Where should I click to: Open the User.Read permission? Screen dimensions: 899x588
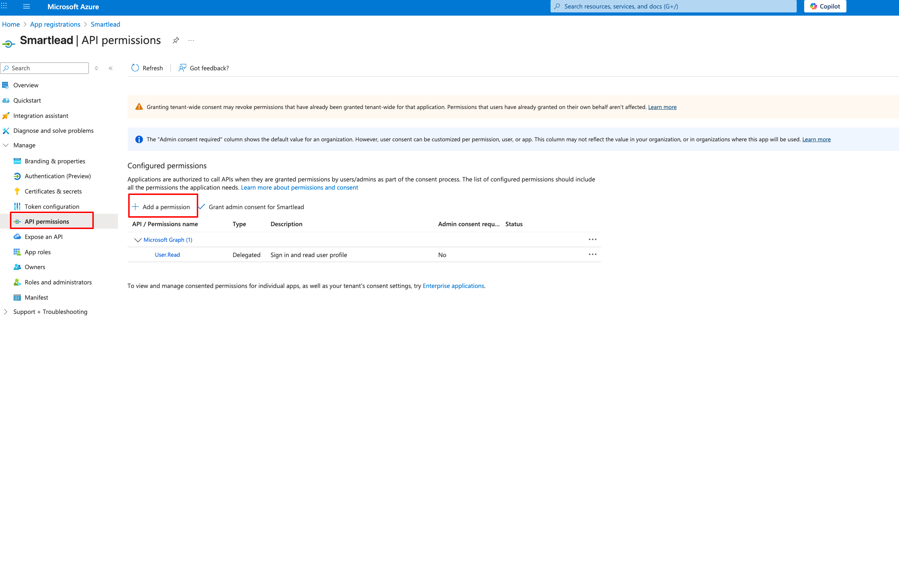coord(167,255)
